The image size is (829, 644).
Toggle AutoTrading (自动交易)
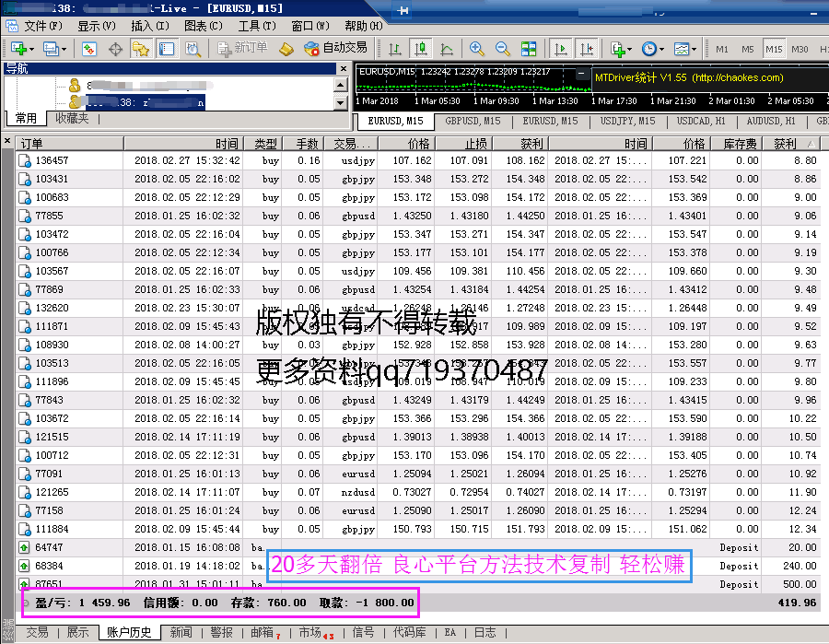335,49
